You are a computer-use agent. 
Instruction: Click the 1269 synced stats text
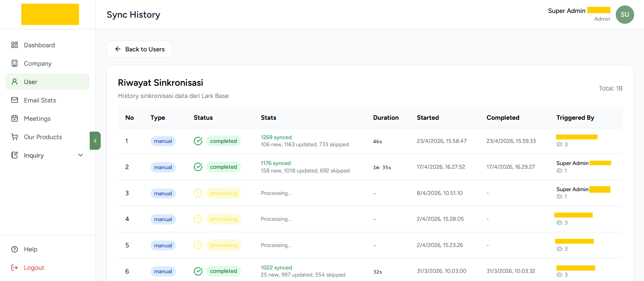click(276, 137)
